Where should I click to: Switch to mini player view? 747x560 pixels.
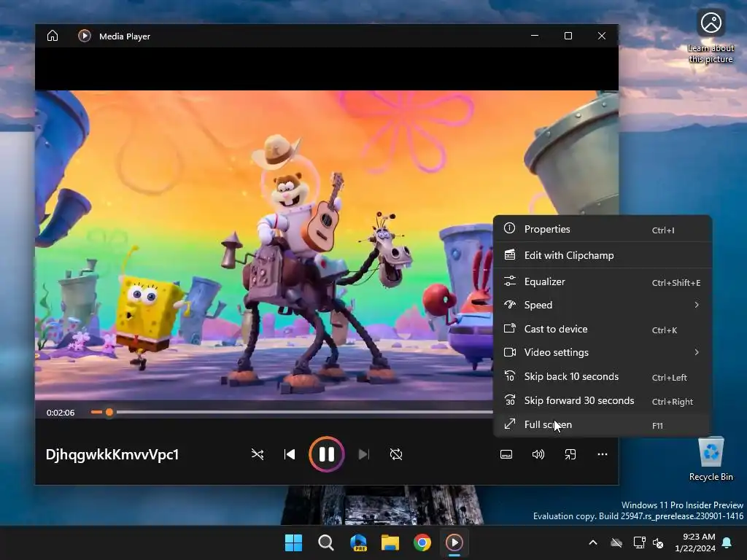[x=570, y=454]
